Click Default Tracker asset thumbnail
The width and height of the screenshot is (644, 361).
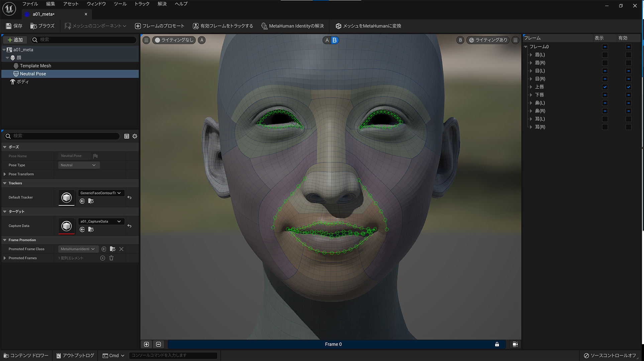tap(67, 198)
